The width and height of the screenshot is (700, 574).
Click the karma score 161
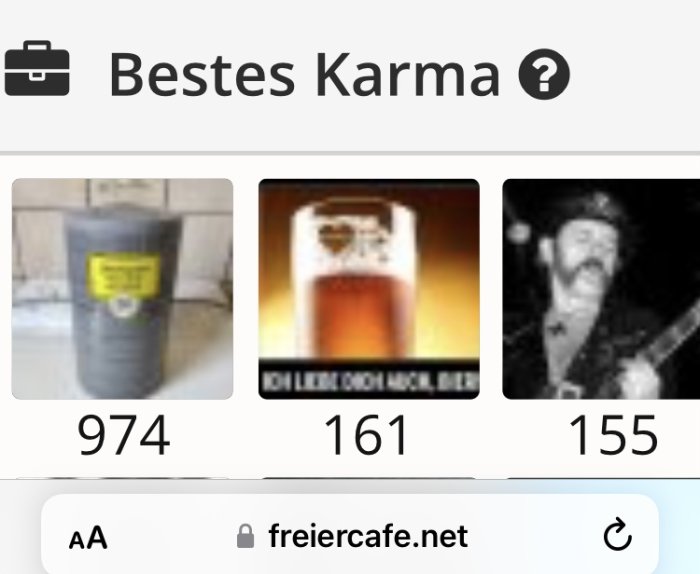click(x=366, y=435)
